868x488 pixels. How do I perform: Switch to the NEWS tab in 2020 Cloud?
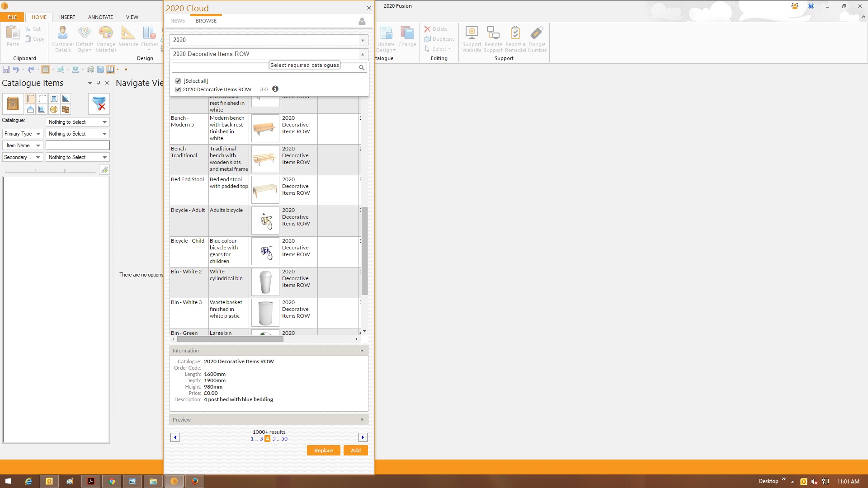pyautogui.click(x=178, y=21)
